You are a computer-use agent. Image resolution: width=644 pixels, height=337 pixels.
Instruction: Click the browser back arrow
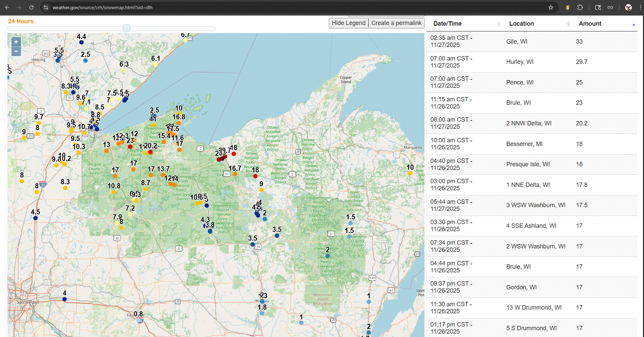pyautogui.click(x=7, y=7)
